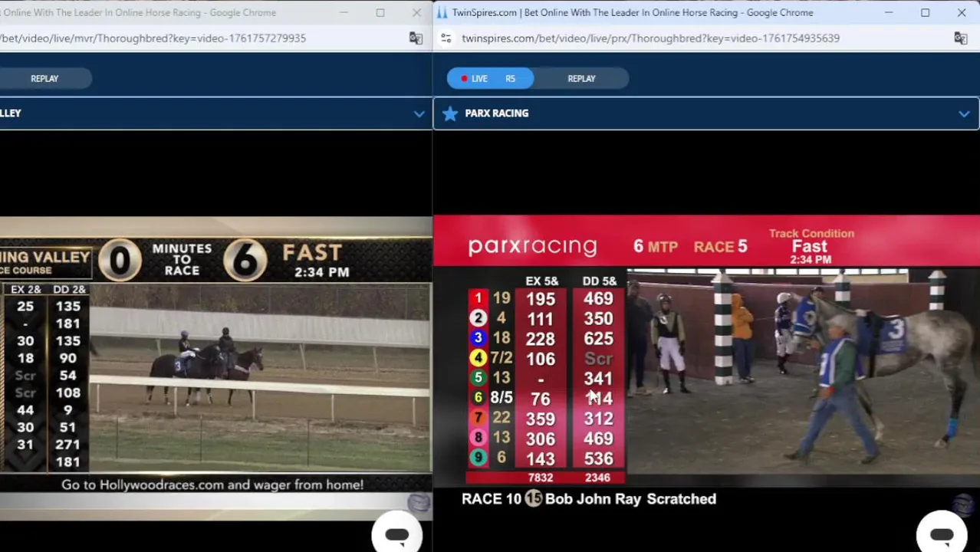This screenshot has width=980, height=552.
Task: Switch to REPLAY in Parx window
Action: 581,78
